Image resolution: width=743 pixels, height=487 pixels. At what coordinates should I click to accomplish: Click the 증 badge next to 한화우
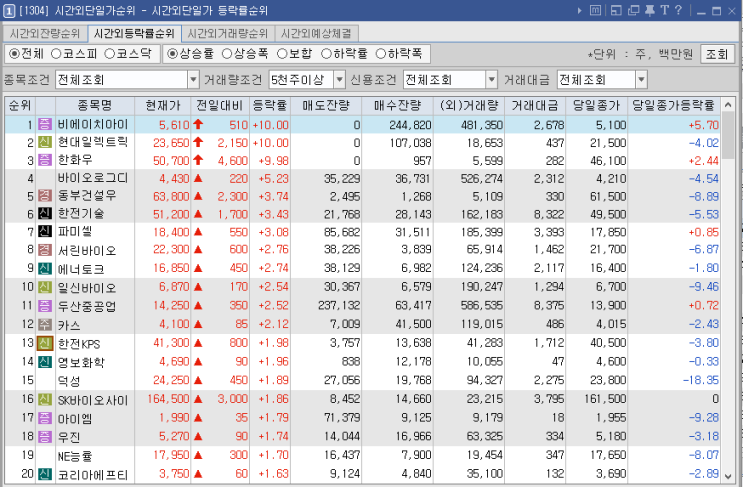(45, 160)
